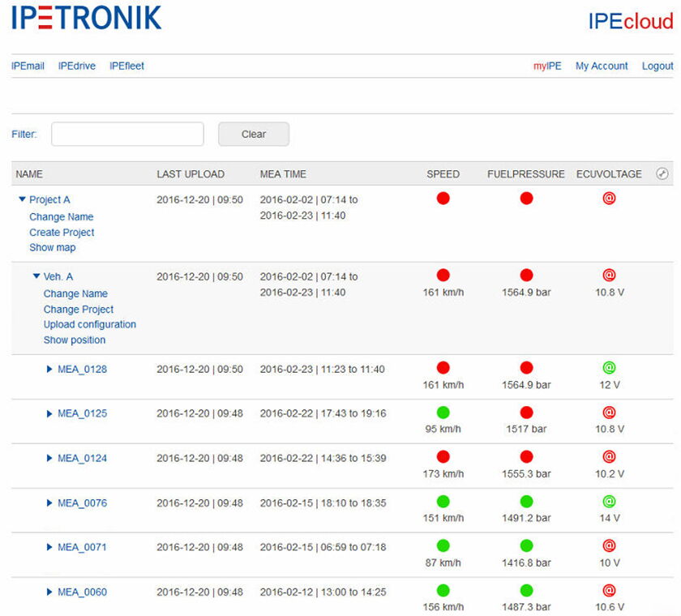The height and width of the screenshot is (616, 681).
Task: Expand the MEA_0076 measurement row
Action: click(x=50, y=503)
